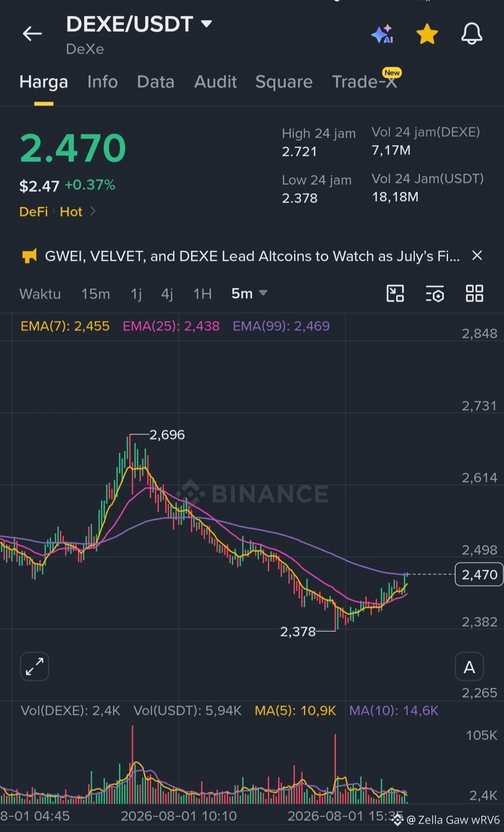Toggle the A auto-scale button
The width and height of the screenshot is (504, 832).
pos(469,667)
